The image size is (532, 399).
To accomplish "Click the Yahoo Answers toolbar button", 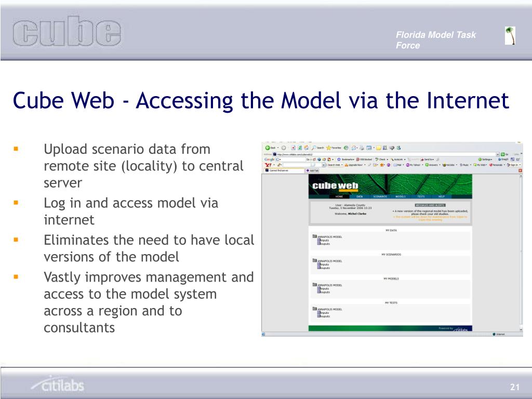I will 433,165.
